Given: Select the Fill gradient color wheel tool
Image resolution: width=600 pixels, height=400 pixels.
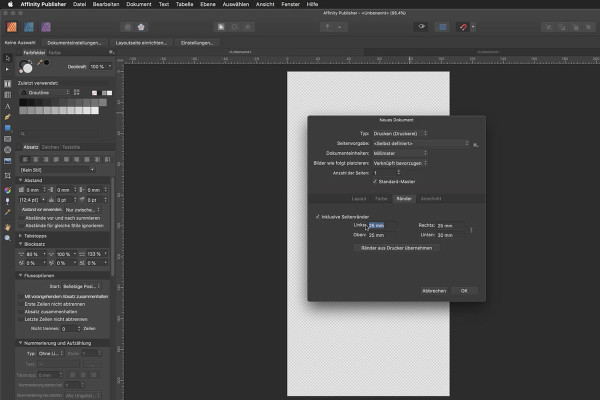Looking at the screenshot, I should point(8,190).
